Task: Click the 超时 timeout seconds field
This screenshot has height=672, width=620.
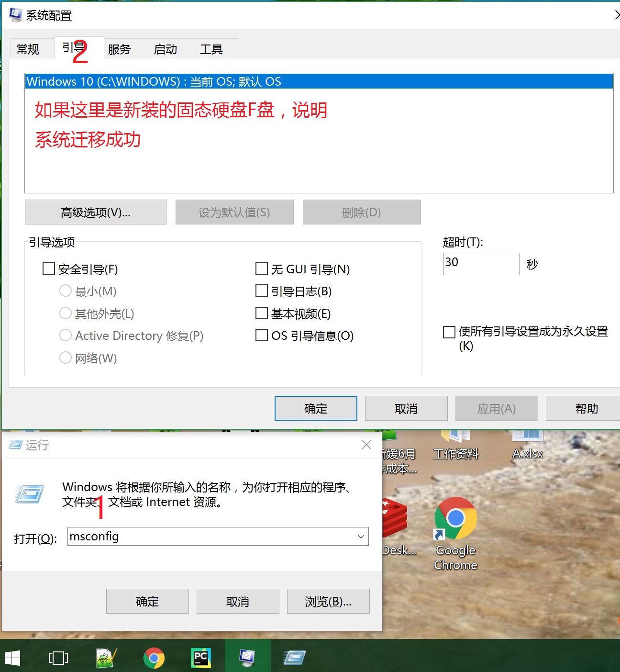Action: [481, 264]
